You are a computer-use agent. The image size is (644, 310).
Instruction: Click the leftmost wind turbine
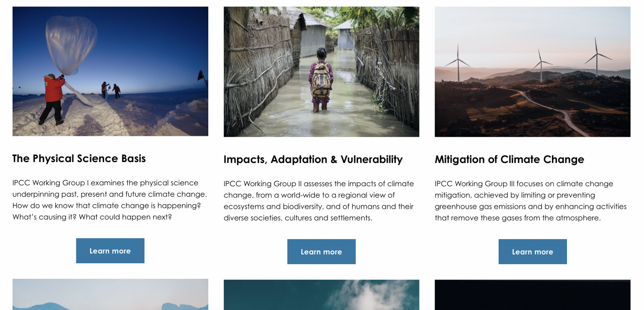tap(458, 63)
